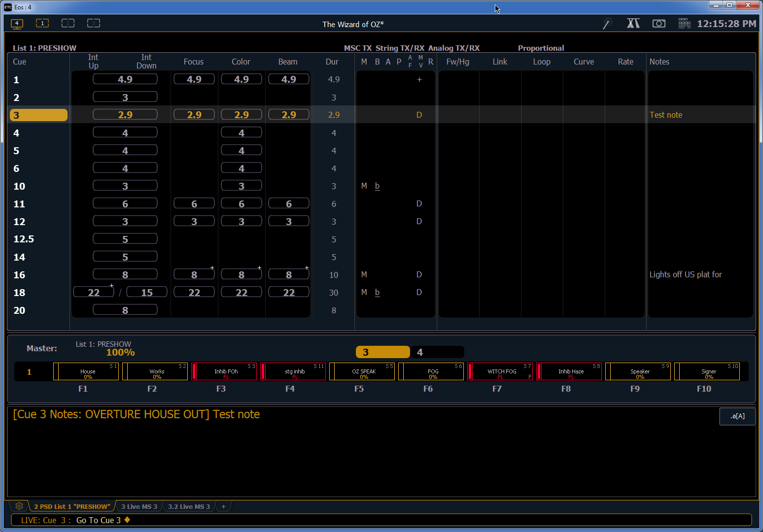Image resolution: width=763 pixels, height=532 pixels.
Task: Select cue 20 in cue list
Action: coord(19,310)
